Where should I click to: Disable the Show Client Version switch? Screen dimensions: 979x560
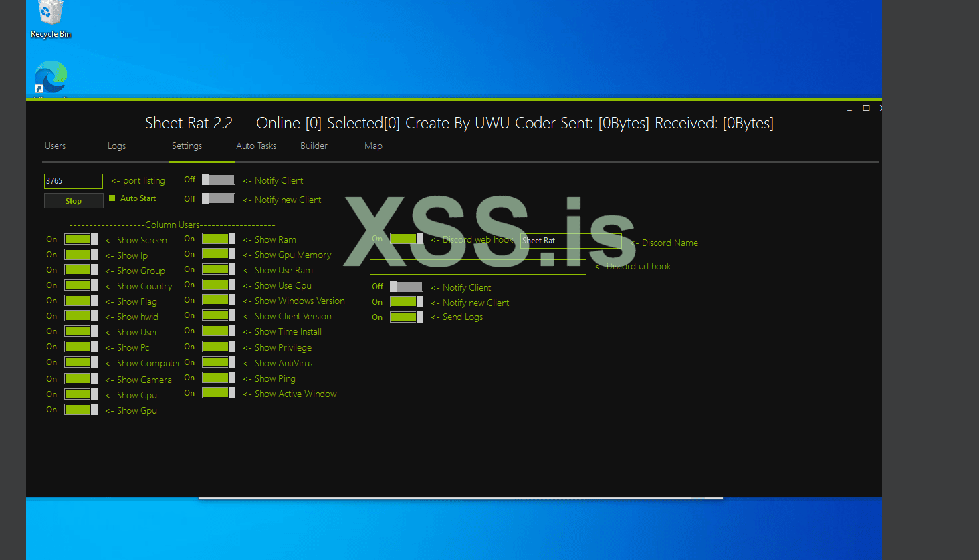(x=219, y=315)
